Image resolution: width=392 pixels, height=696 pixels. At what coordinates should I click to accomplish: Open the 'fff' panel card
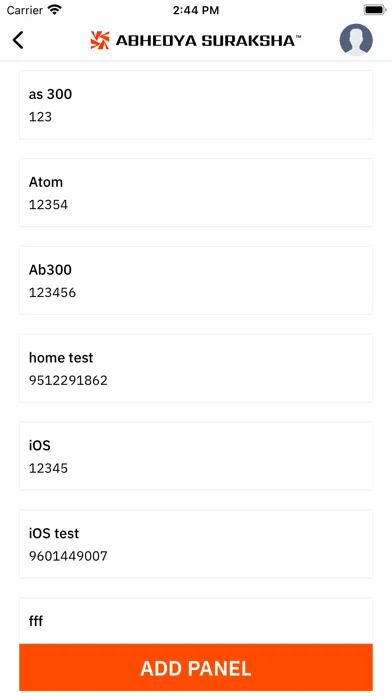coord(196,621)
